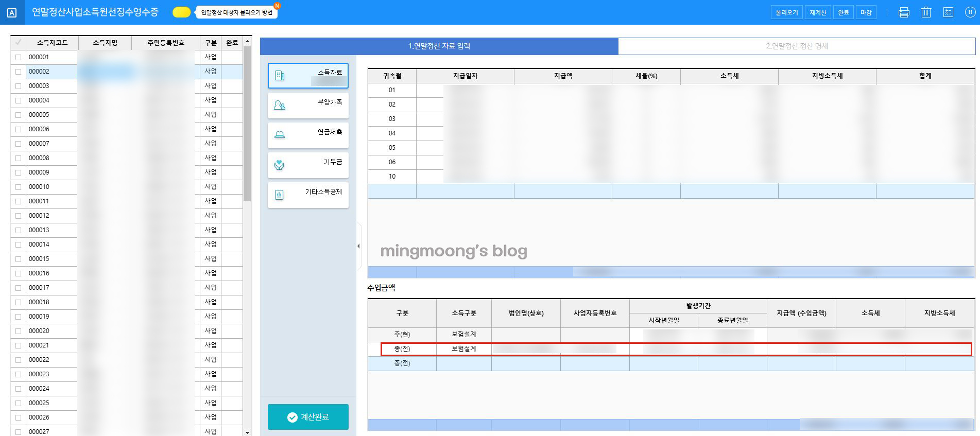Click the 귀속월 10 cell
This screenshot has width=980, height=436.
(x=392, y=177)
